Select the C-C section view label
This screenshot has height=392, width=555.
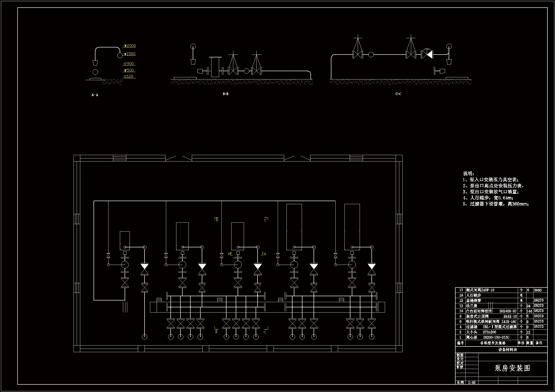pos(398,94)
